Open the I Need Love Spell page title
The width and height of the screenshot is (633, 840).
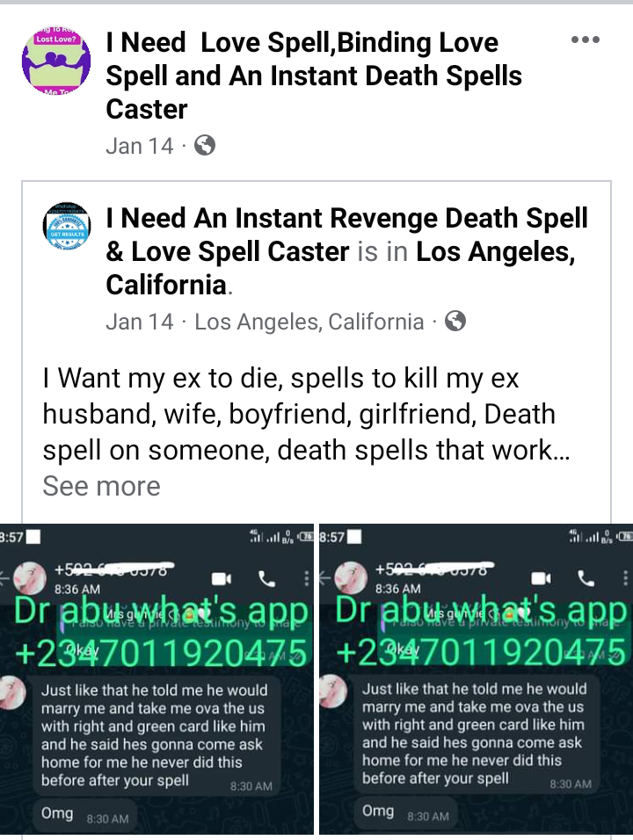[x=314, y=76]
